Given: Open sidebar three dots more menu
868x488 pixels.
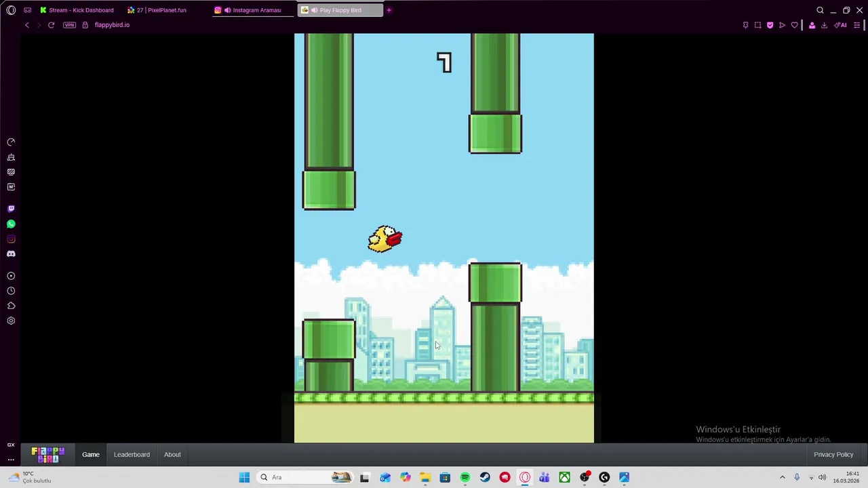Looking at the screenshot, I should coord(11,460).
